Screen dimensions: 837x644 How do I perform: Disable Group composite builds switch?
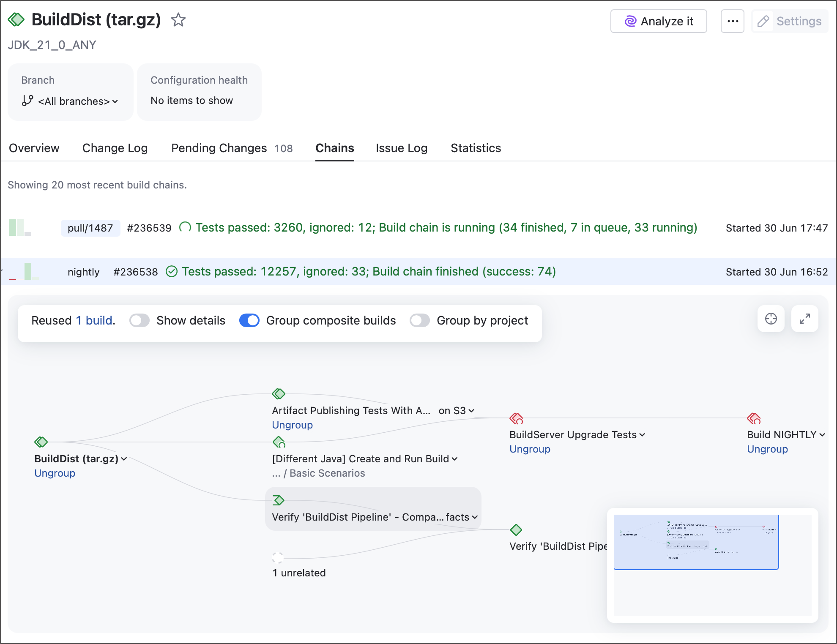pos(249,320)
